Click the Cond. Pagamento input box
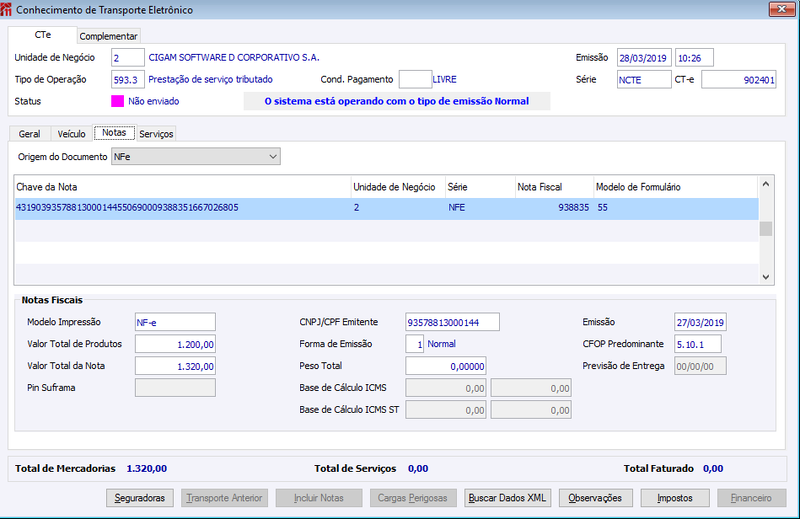This screenshot has width=800, height=519. 415,80
